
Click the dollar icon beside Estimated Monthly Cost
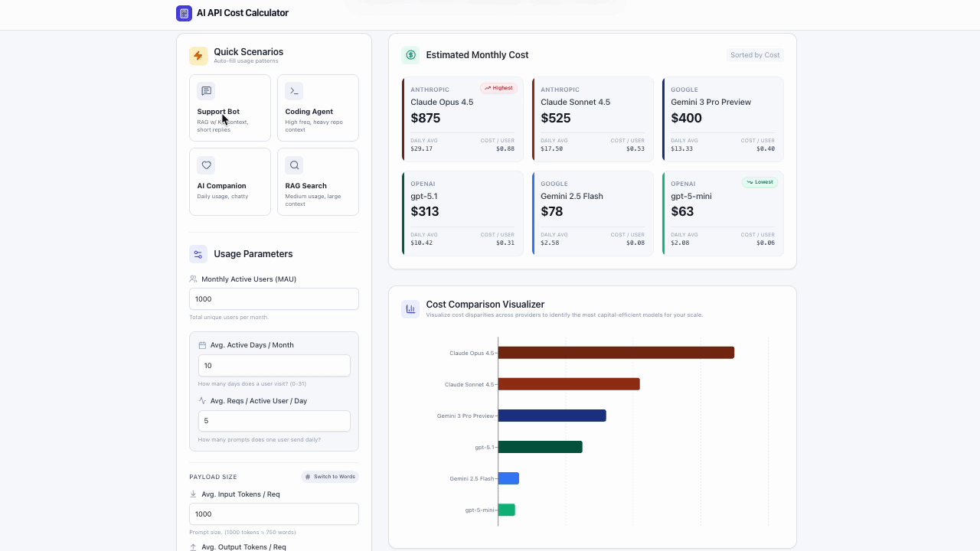point(410,54)
